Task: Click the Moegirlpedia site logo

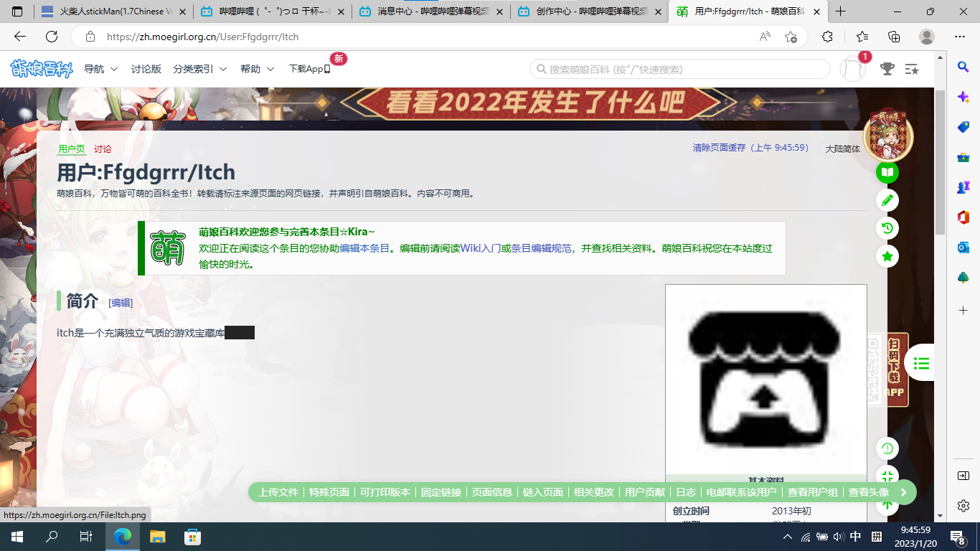Action: point(41,69)
